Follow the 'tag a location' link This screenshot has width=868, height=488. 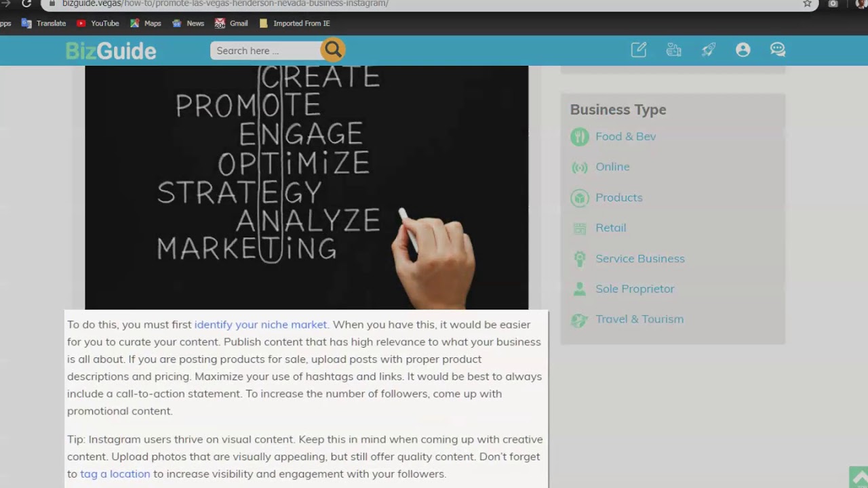tap(115, 474)
